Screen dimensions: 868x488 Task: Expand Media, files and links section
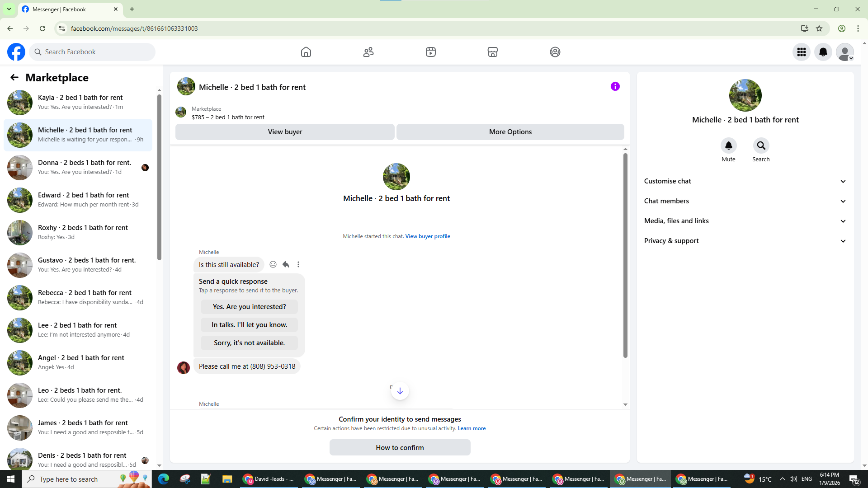pyautogui.click(x=745, y=221)
